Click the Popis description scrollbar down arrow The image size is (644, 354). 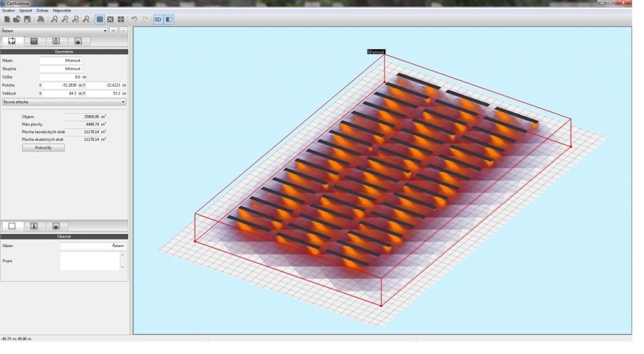coord(122,267)
